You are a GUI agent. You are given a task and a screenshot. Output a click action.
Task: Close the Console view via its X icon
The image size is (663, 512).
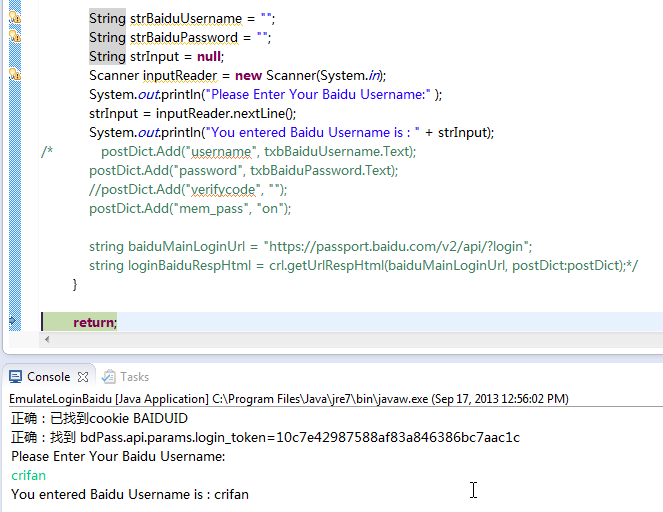coord(83,377)
